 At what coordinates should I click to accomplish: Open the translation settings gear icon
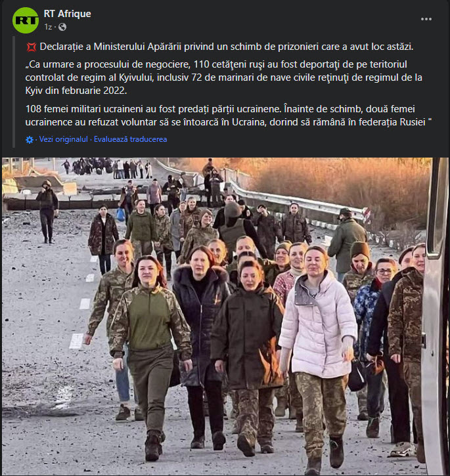point(30,140)
